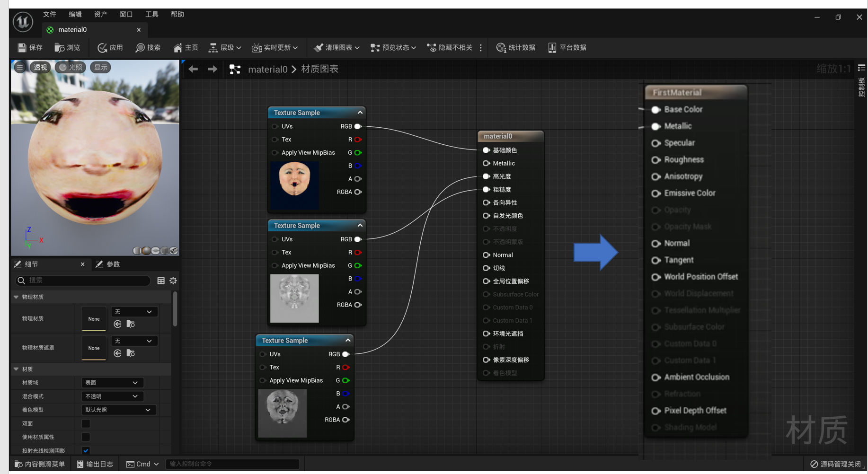Open 材质域 dropdown showing 表面

point(112,383)
